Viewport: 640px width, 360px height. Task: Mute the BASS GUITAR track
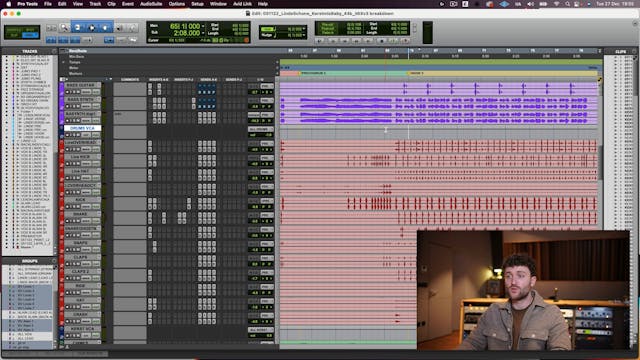tap(78, 92)
